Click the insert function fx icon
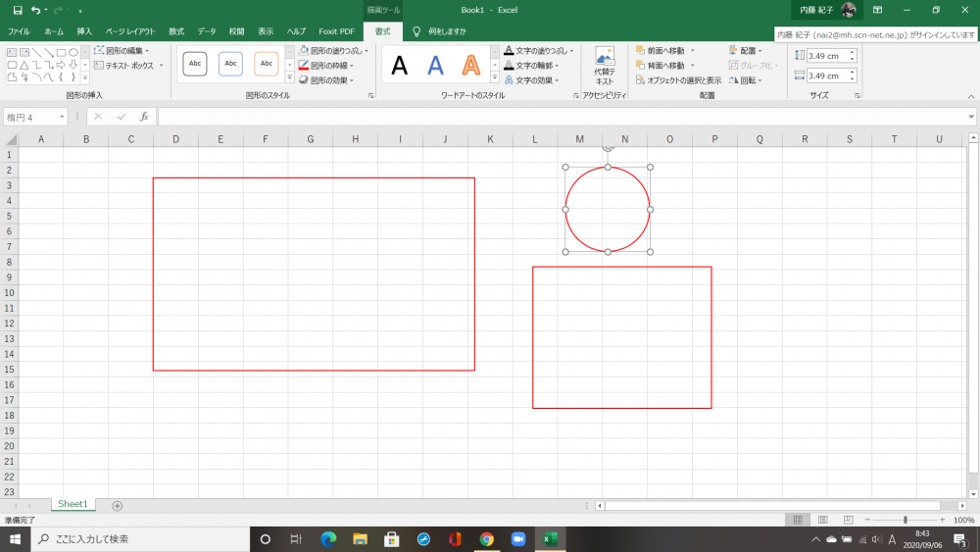This screenshot has width=980, height=552. [x=144, y=117]
